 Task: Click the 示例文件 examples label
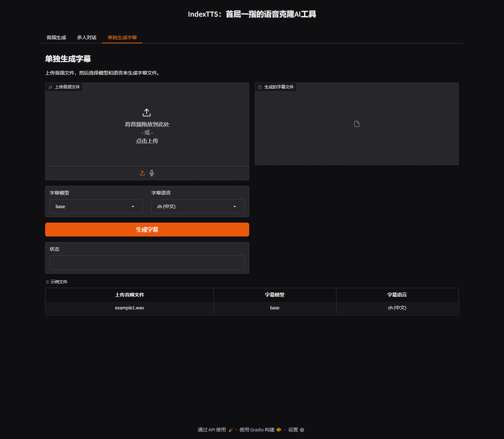coord(57,282)
